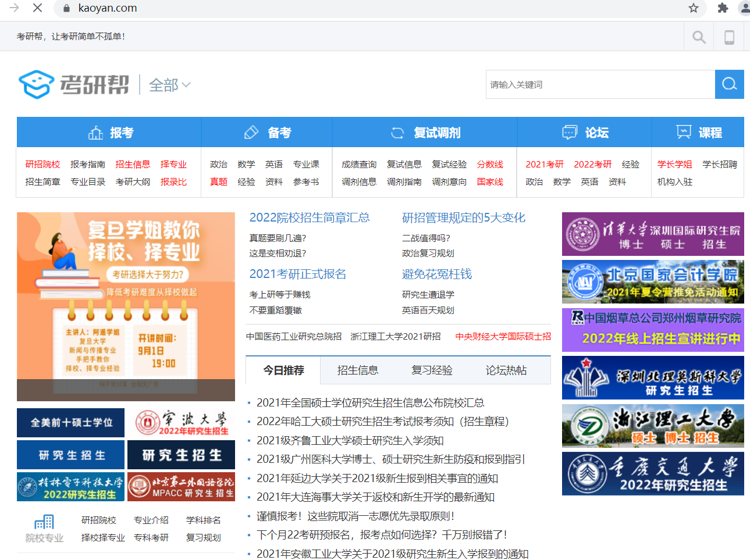
Task: Open the 机构入驻 link
Action: pyautogui.click(x=675, y=182)
